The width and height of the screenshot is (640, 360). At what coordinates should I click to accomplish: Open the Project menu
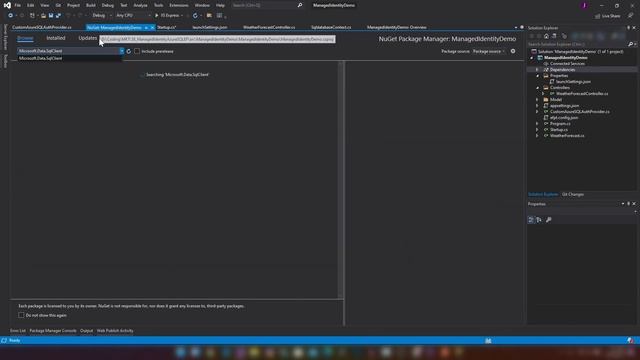tap(73, 5)
